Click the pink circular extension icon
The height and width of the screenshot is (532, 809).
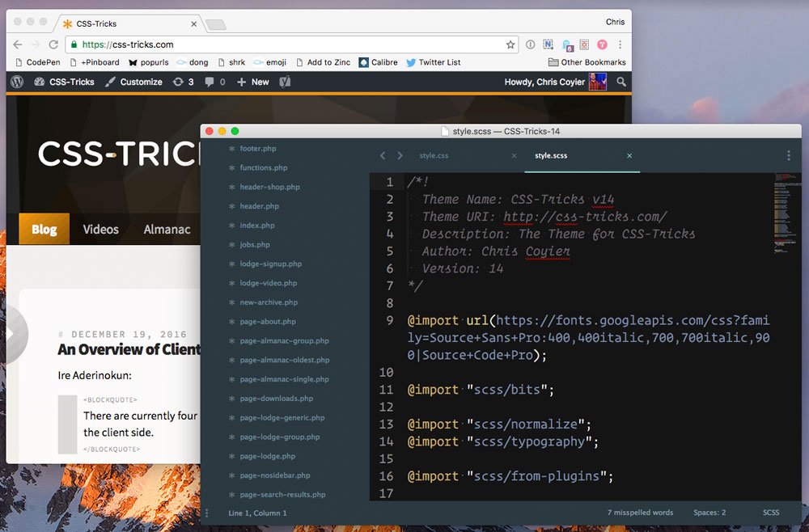602,44
